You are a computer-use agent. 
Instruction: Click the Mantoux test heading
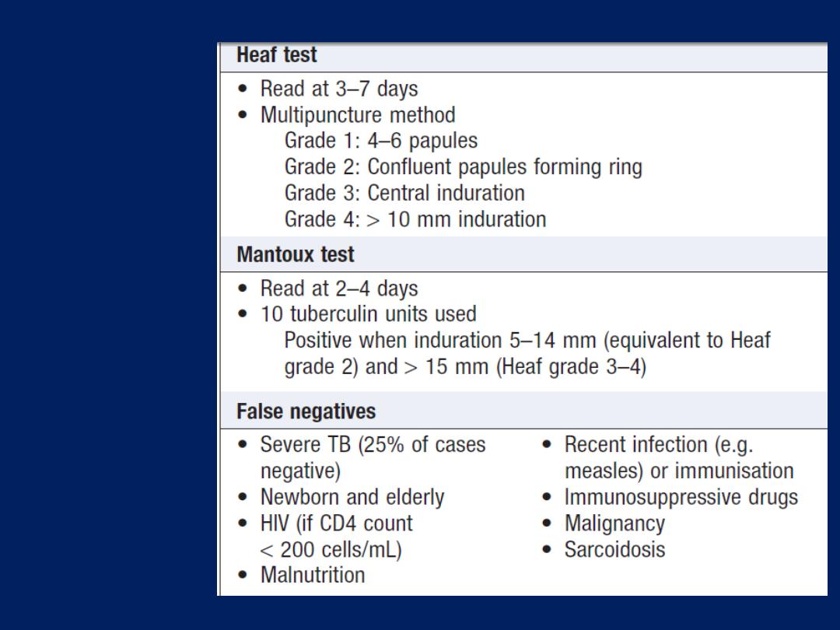tap(296, 254)
